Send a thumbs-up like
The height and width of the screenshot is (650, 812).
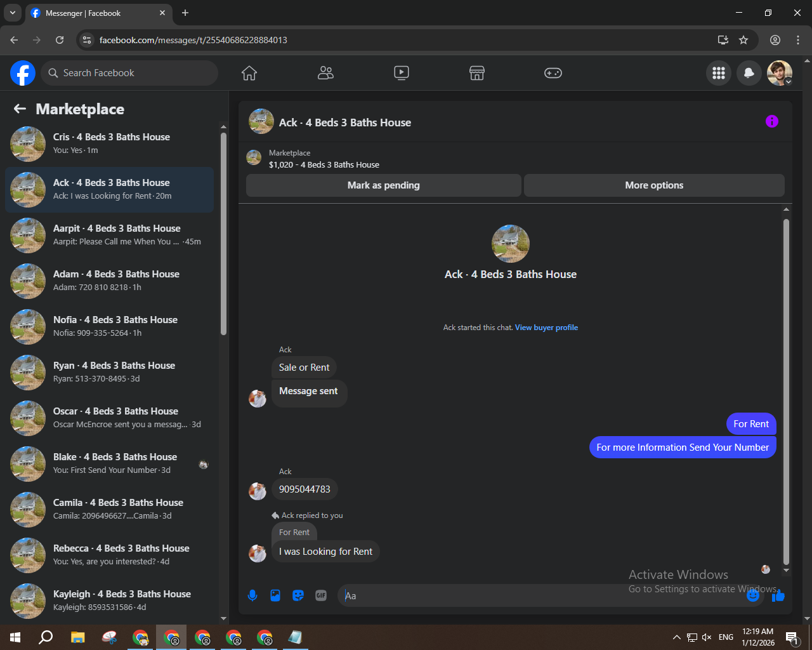pyautogui.click(x=778, y=595)
